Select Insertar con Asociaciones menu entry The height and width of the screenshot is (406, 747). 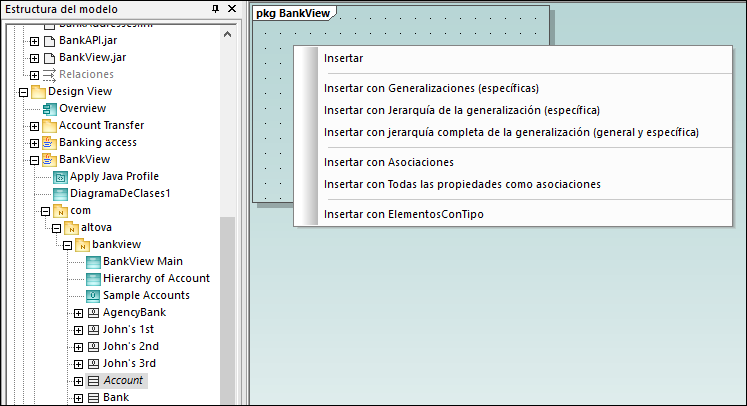point(389,162)
